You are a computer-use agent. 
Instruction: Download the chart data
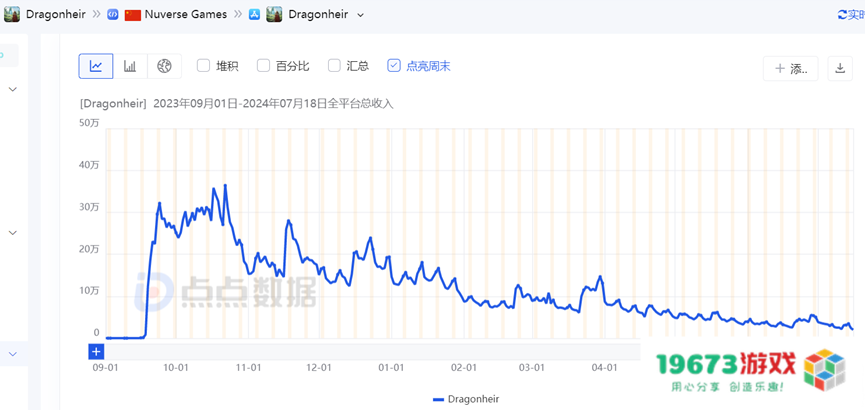[840, 68]
